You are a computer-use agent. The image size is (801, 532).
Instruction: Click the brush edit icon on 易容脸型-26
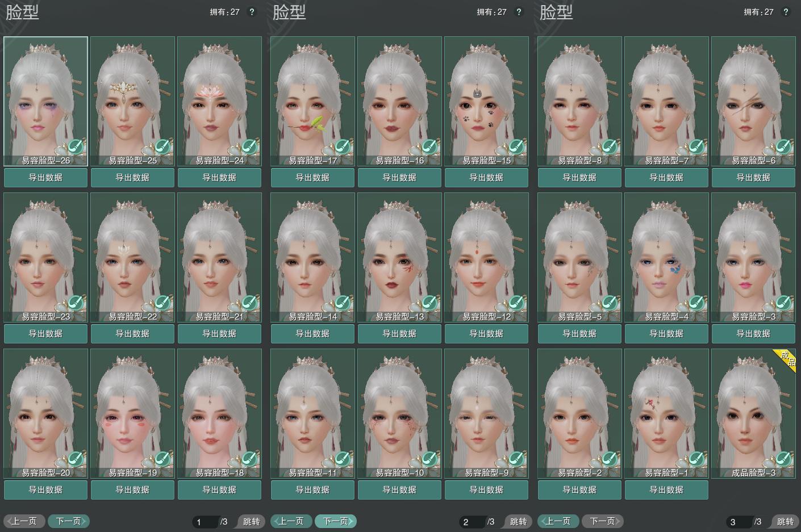click(x=76, y=147)
